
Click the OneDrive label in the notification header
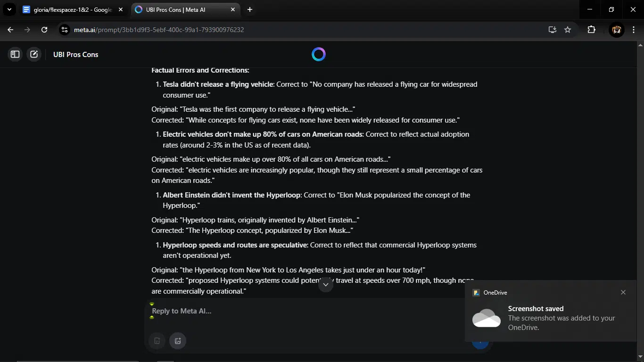(x=495, y=293)
